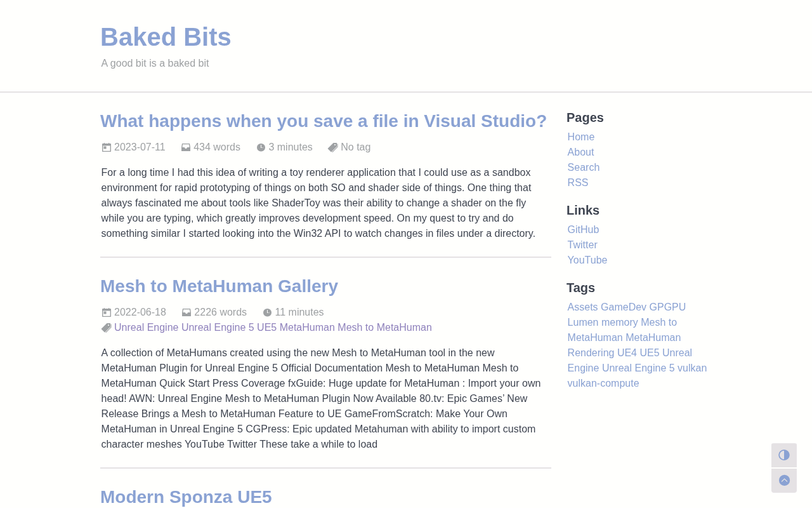Click the tag icon before Unreal Engine tags

(107, 328)
